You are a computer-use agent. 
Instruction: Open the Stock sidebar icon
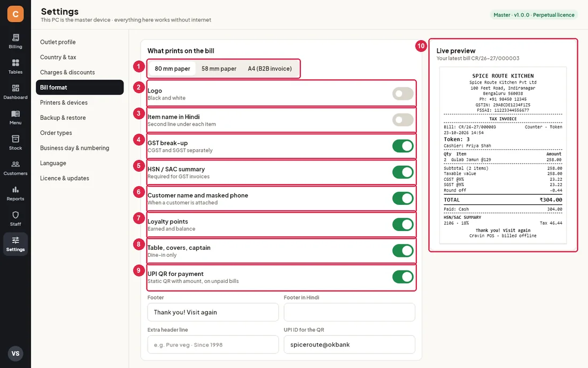pyautogui.click(x=16, y=143)
